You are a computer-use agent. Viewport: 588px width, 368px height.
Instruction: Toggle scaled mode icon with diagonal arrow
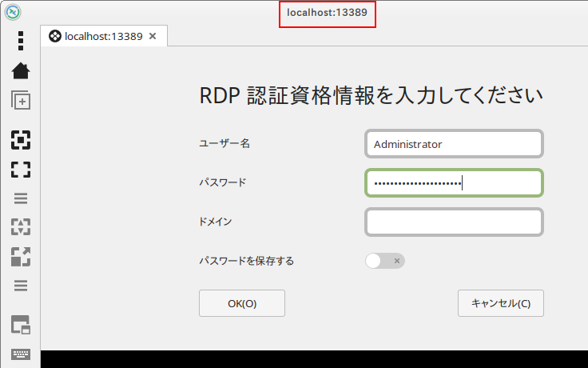pyautogui.click(x=21, y=257)
